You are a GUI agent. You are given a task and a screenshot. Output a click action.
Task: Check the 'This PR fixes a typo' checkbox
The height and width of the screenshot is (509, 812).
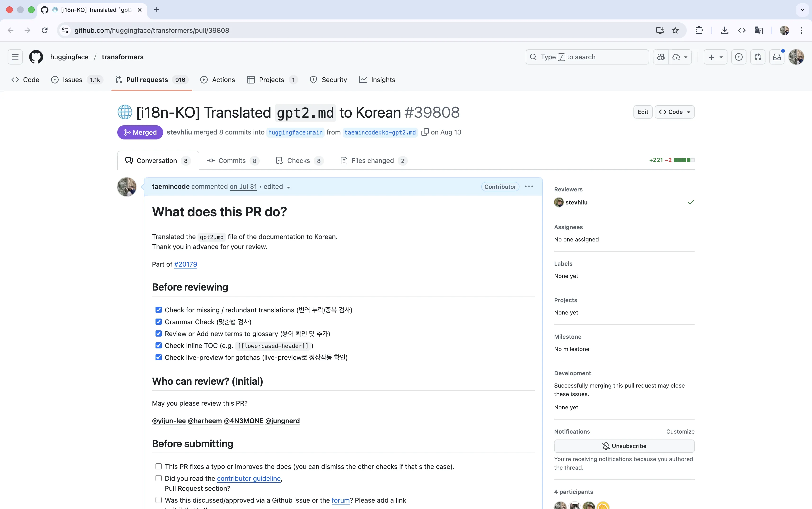click(158, 466)
